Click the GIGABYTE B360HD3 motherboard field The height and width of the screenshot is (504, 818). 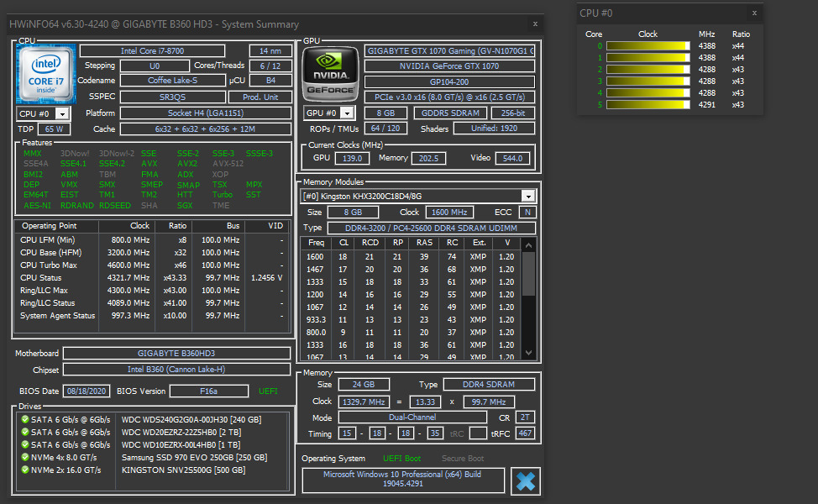click(x=176, y=354)
